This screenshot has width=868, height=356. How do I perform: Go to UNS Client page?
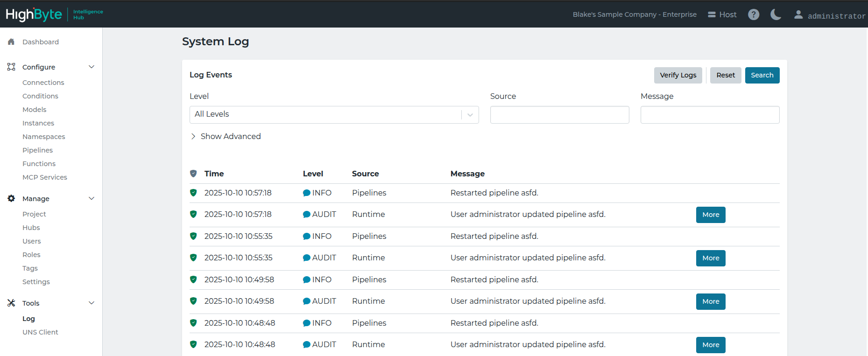40,332
